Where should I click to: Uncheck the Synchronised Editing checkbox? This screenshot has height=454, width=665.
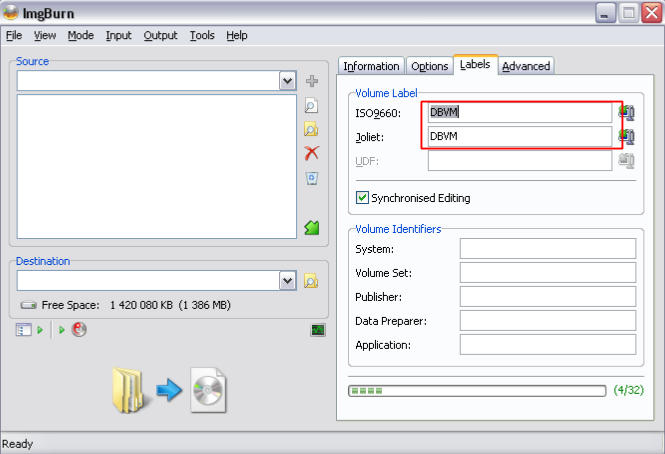tap(363, 198)
